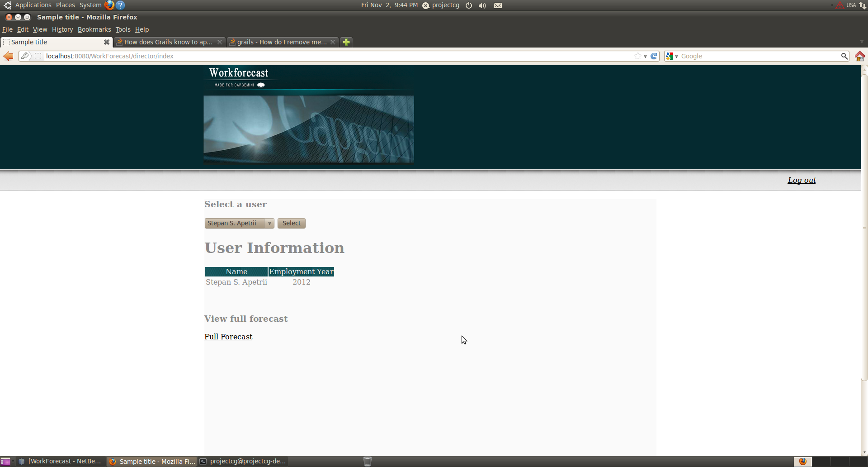The image size is (868, 467).
Task: Click the help icon in top panel
Action: pos(120,5)
